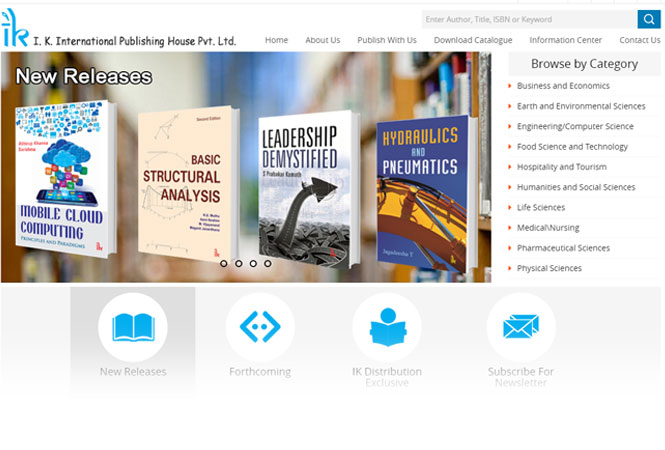
Task: Browse Engineering/Computer Science category
Action: (575, 126)
